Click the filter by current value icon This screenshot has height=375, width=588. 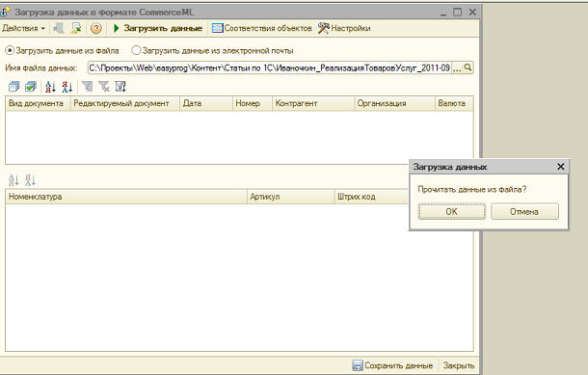(120, 87)
